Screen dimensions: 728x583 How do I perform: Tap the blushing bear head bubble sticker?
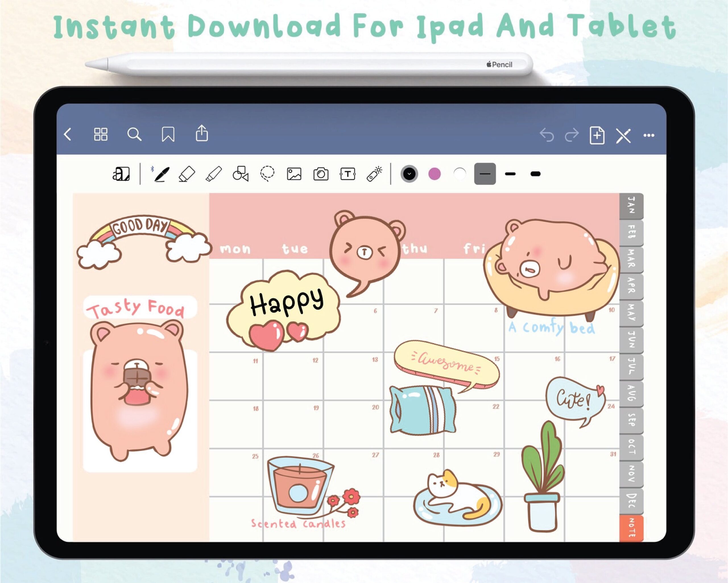pyautogui.click(x=367, y=253)
